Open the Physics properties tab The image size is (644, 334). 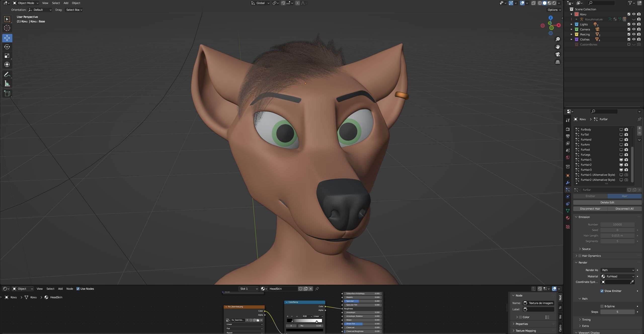[568, 197]
